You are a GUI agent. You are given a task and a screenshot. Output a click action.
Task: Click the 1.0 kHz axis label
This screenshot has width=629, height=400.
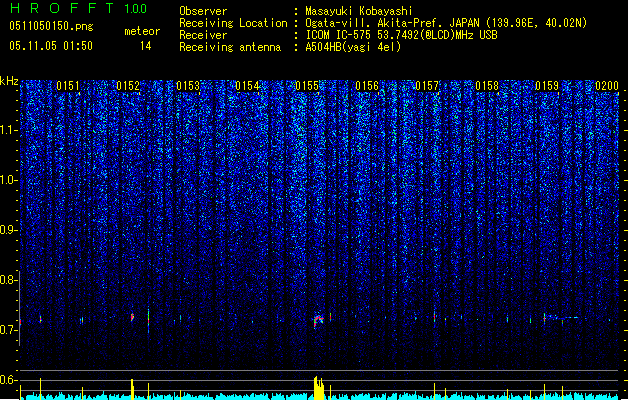[9, 180]
